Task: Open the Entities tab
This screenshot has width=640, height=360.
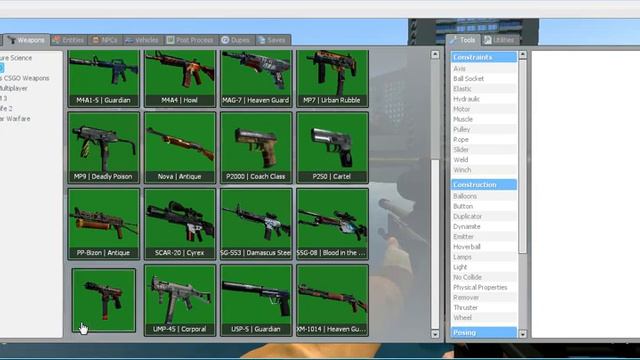Action: (x=69, y=40)
